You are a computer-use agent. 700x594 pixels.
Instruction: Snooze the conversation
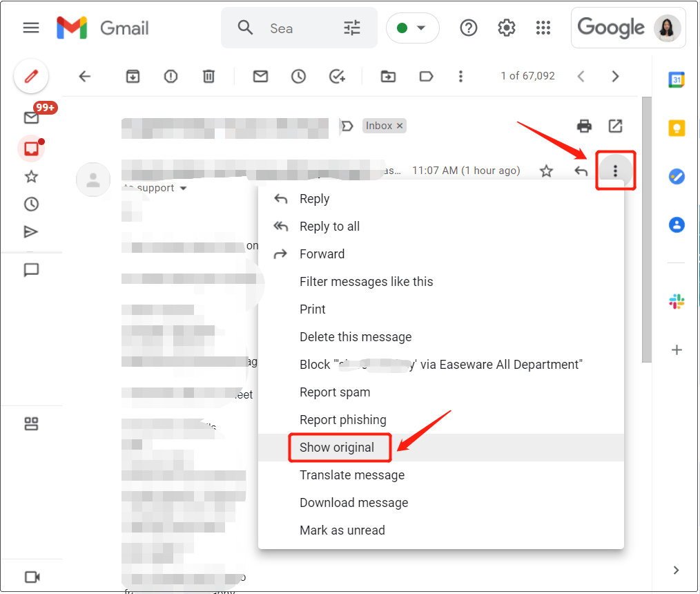tap(299, 77)
